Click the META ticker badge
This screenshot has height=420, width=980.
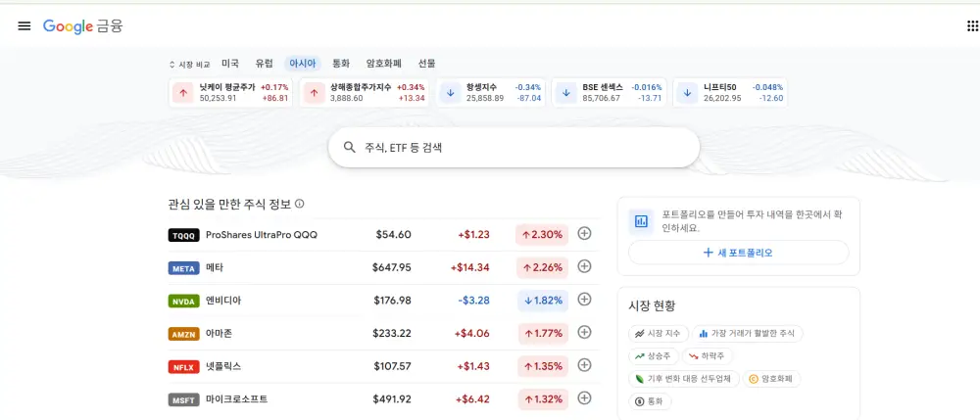click(184, 268)
